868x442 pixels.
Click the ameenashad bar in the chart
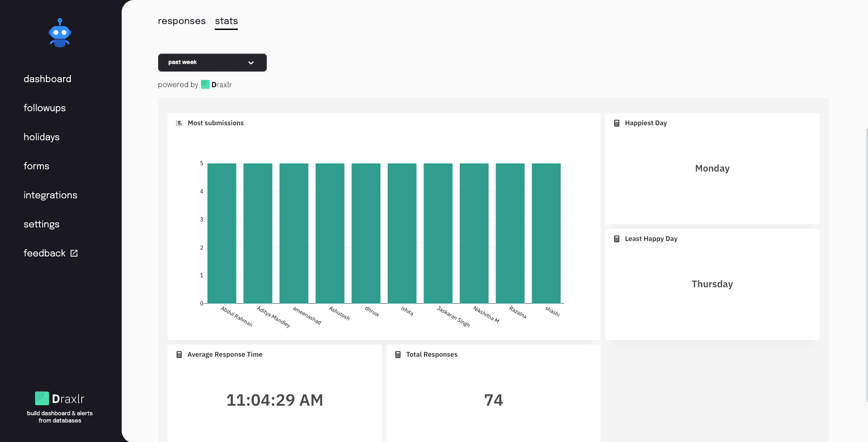tap(294, 233)
